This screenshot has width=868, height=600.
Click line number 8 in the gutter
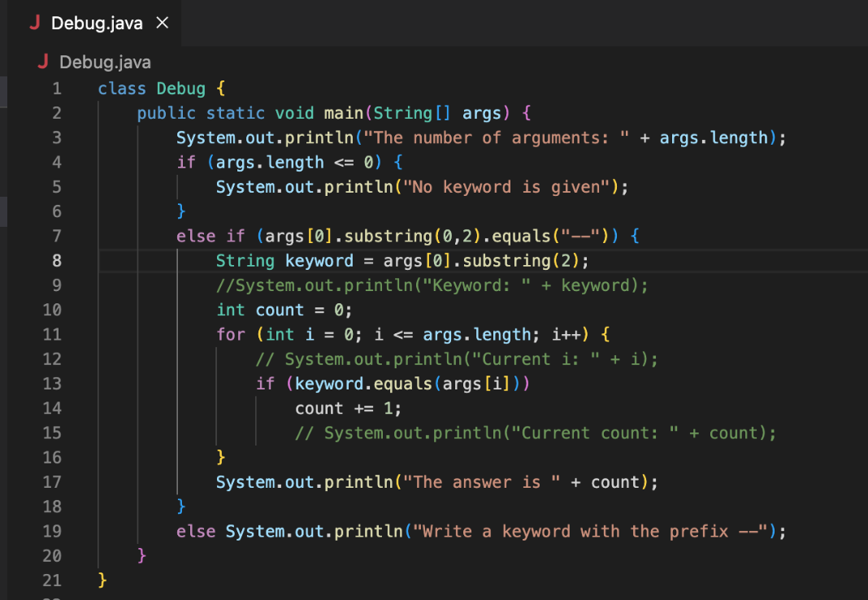(x=52, y=260)
